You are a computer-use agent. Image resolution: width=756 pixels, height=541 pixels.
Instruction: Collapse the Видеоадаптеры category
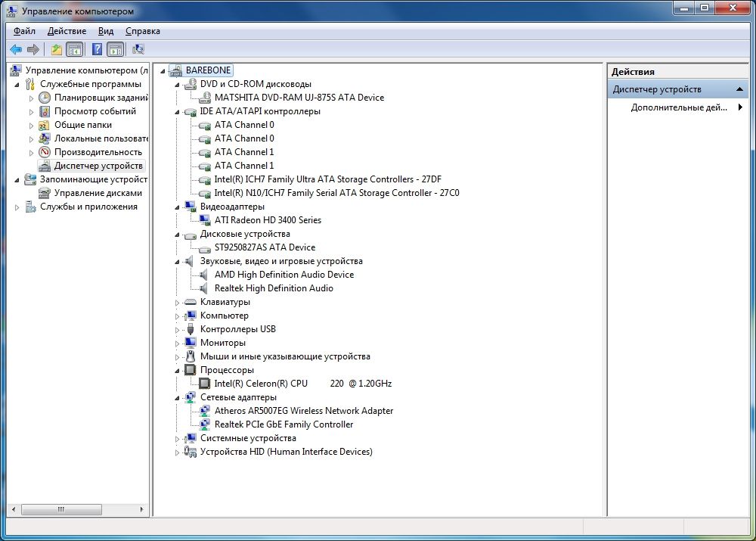[x=177, y=207]
